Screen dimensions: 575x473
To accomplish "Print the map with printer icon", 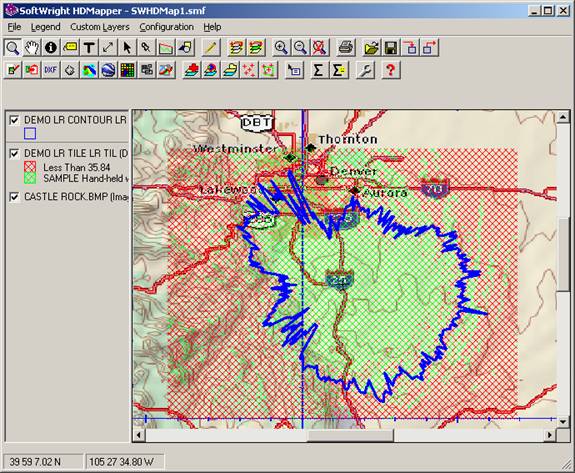I will (346, 48).
